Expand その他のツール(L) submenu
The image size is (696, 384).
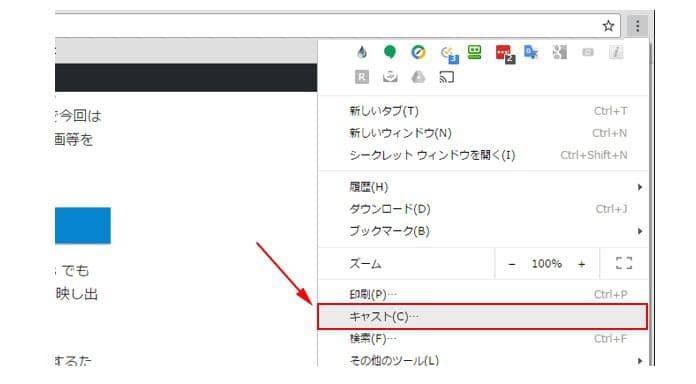483,360
